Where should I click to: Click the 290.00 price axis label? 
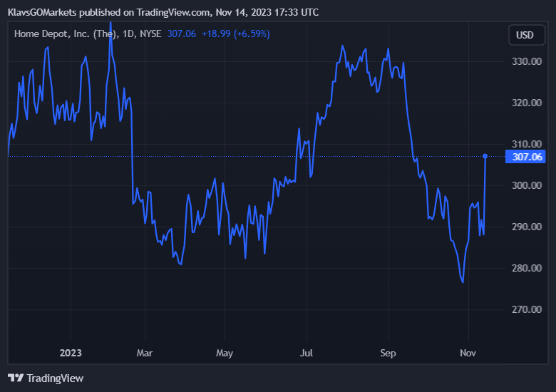527,227
